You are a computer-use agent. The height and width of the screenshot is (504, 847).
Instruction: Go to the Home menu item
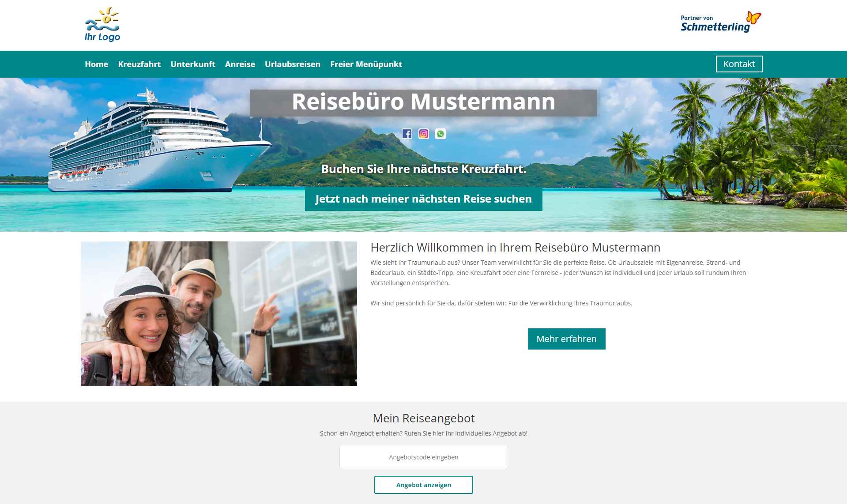click(97, 64)
